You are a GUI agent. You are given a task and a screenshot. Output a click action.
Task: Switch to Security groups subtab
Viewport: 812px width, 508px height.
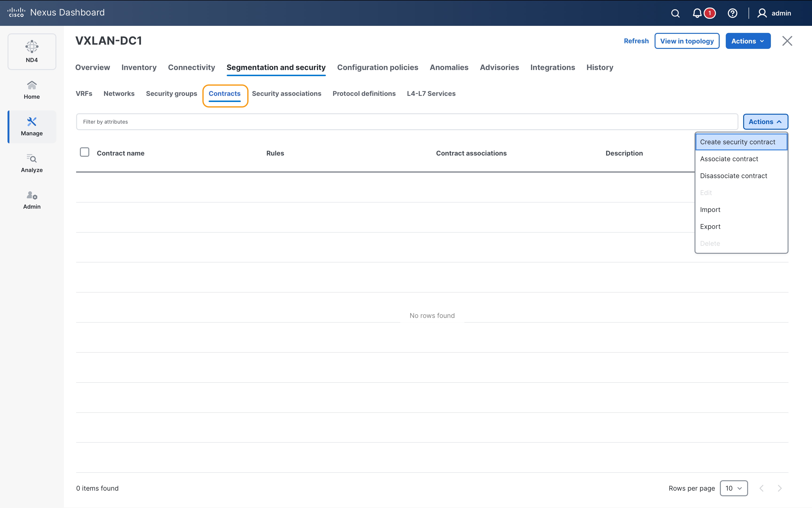click(x=171, y=94)
